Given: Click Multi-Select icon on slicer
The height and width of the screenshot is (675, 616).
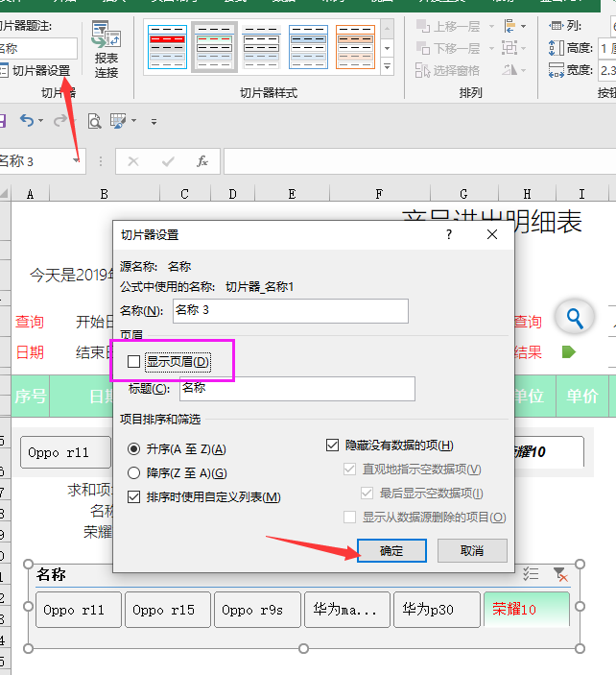Looking at the screenshot, I should (531, 574).
